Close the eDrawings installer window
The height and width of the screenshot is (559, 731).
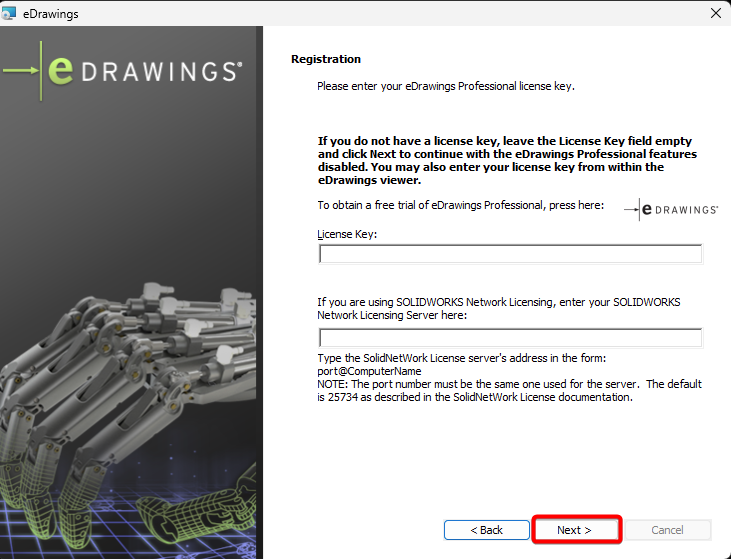coord(716,13)
